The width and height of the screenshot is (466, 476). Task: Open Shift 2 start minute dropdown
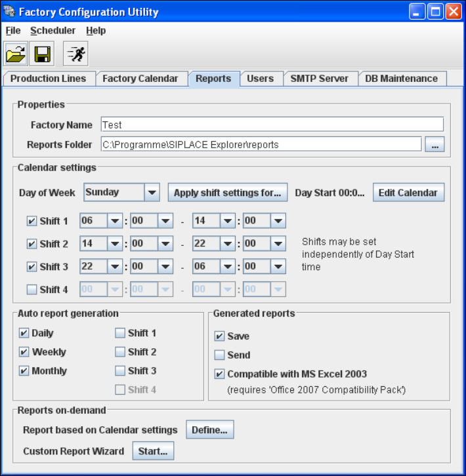point(152,243)
